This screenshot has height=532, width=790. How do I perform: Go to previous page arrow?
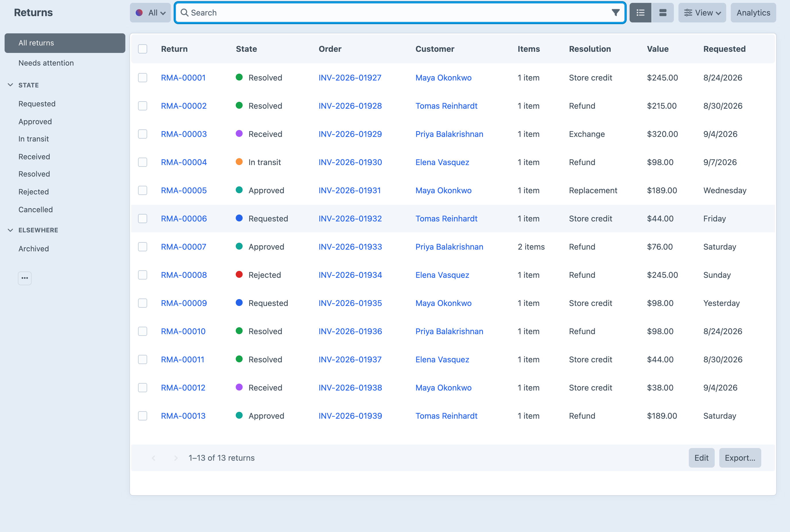154,458
